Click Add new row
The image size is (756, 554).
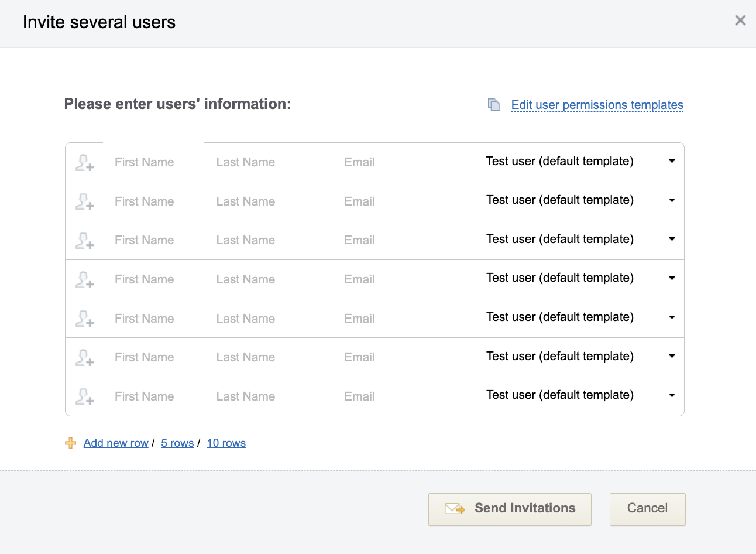click(115, 443)
